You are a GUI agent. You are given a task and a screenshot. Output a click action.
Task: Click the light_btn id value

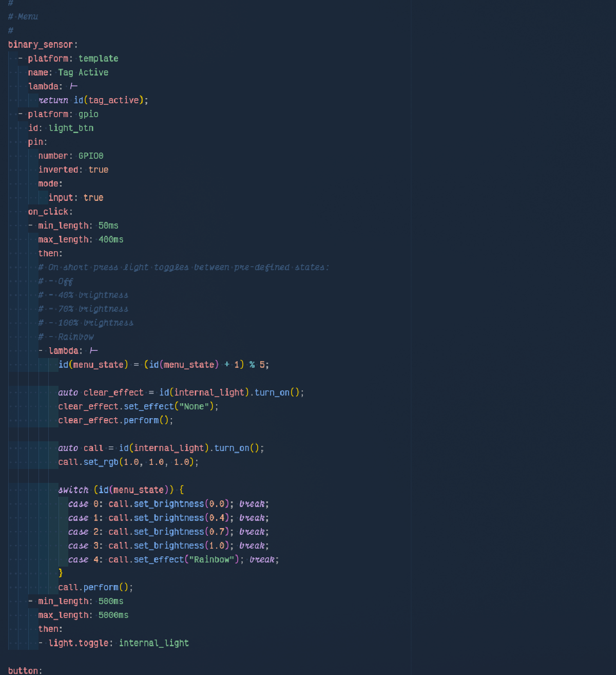(71, 128)
